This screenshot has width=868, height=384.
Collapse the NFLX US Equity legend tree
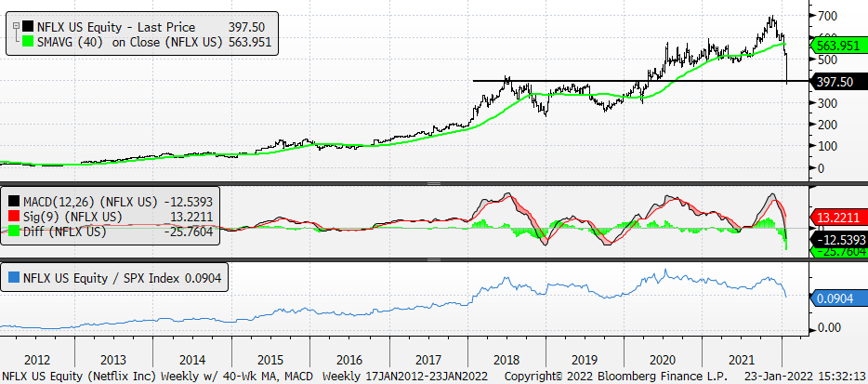pyautogui.click(x=16, y=25)
